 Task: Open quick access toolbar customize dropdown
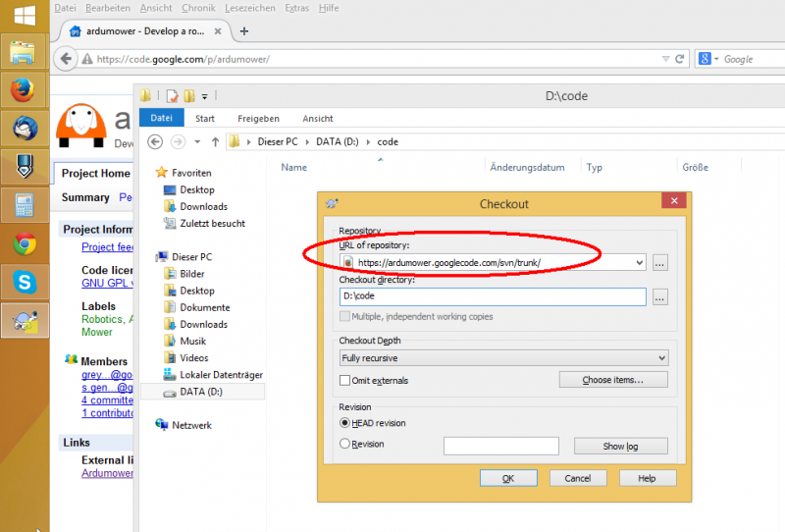tap(204, 96)
